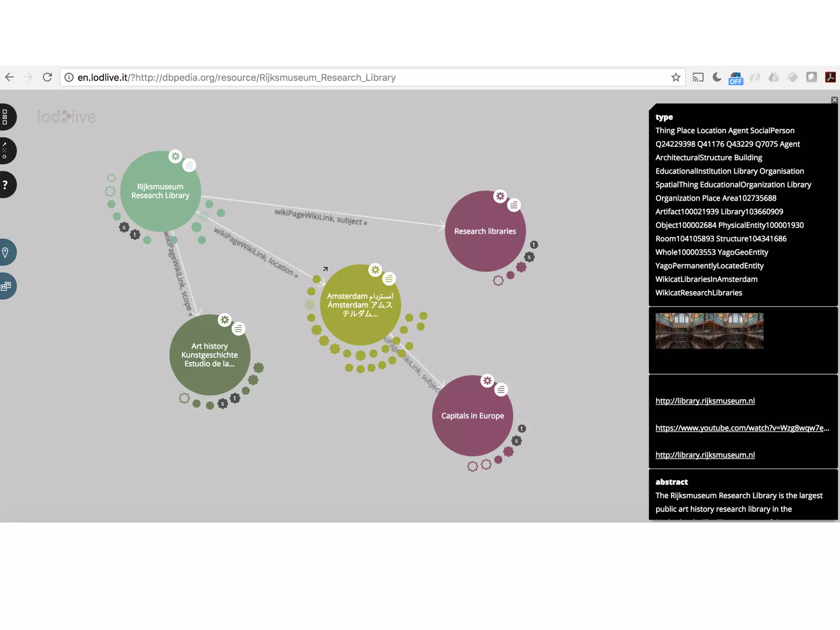This screenshot has height=630, width=840.
Task: Expand 's' circle below Rijksmuseum Research Library node
Action: coord(124,227)
